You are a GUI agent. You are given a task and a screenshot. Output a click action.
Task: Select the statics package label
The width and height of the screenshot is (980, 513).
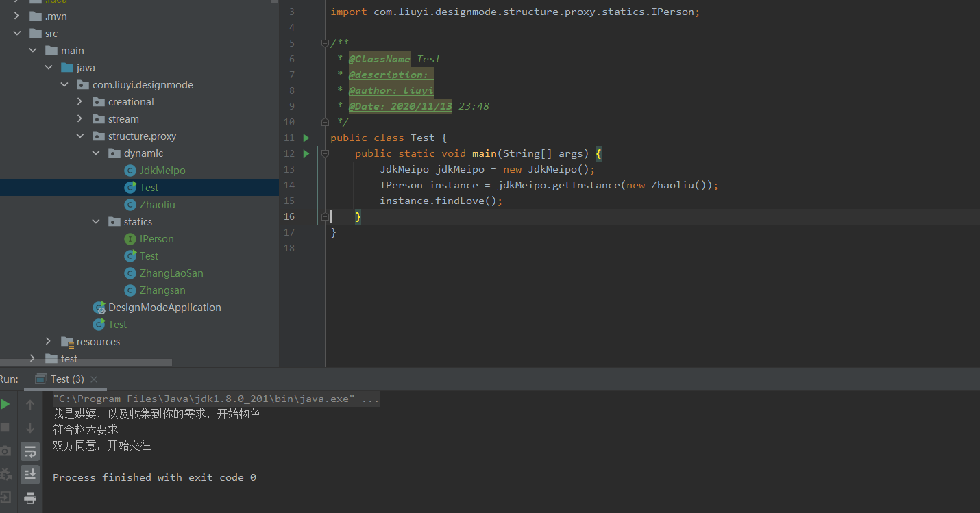pos(138,222)
